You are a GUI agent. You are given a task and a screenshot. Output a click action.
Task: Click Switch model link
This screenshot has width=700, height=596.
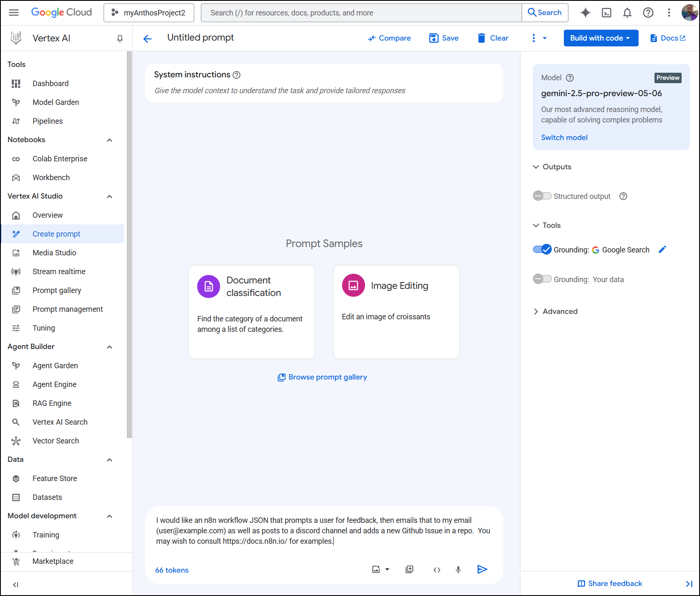pos(564,138)
